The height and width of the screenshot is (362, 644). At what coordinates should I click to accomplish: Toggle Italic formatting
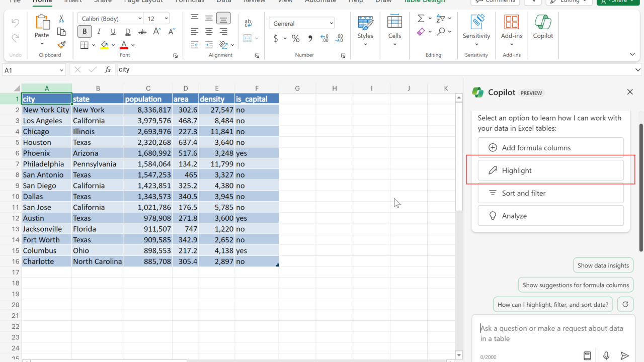(99, 32)
